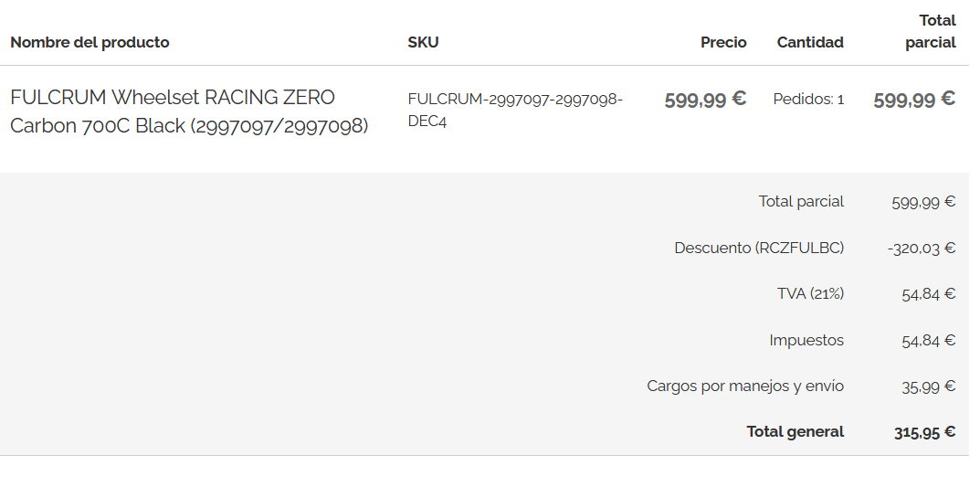Click the Impuestos label
This screenshot has width=980, height=487.
(806, 340)
